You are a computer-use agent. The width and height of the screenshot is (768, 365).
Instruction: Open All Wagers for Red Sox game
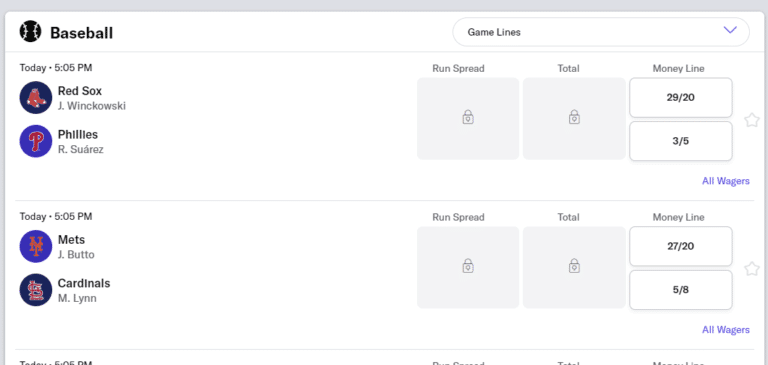(726, 181)
